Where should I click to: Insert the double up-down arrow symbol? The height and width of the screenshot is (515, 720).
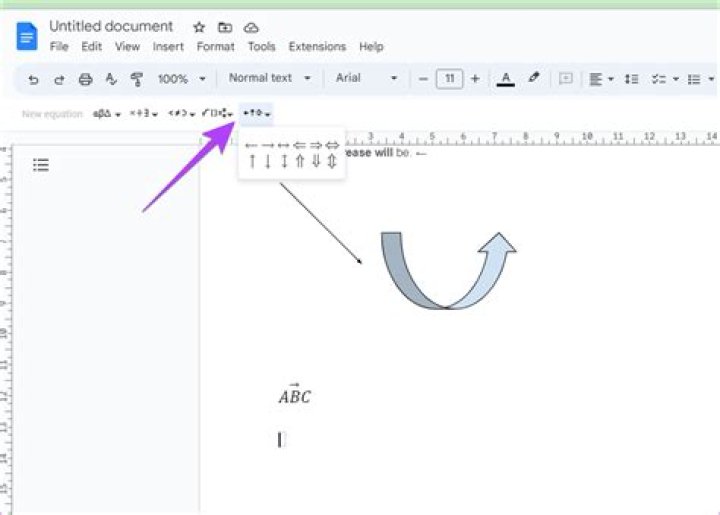click(x=332, y=161)
